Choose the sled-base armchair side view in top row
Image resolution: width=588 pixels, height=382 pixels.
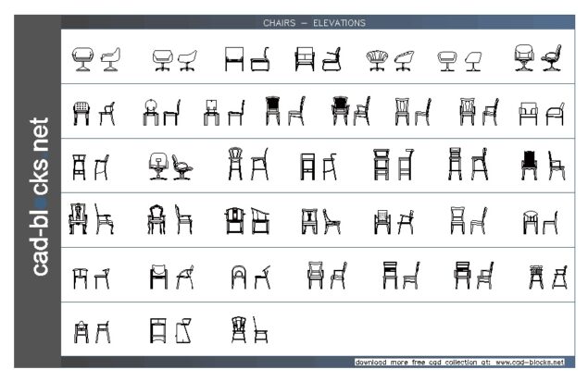pyautogui.click(x=332, y=59)
